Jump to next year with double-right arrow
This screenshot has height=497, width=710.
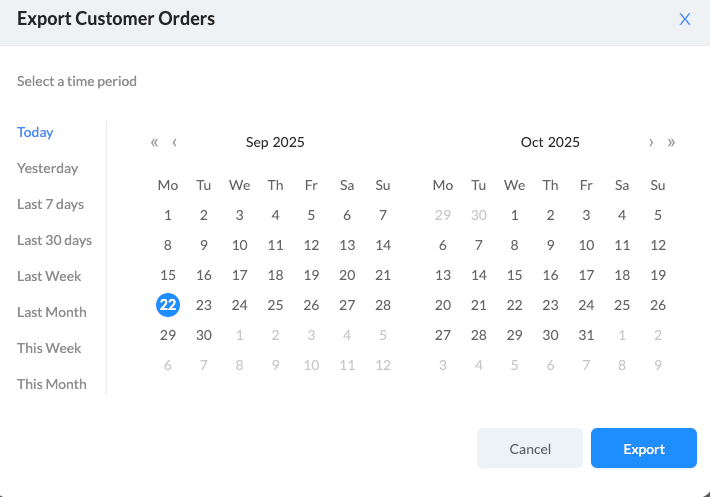coord(671,142)
